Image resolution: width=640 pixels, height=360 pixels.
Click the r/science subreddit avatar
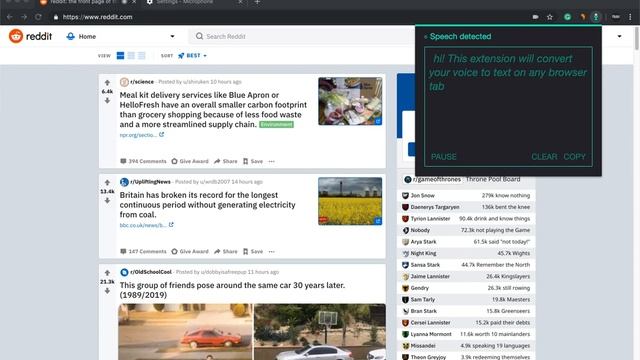[124, 82]
